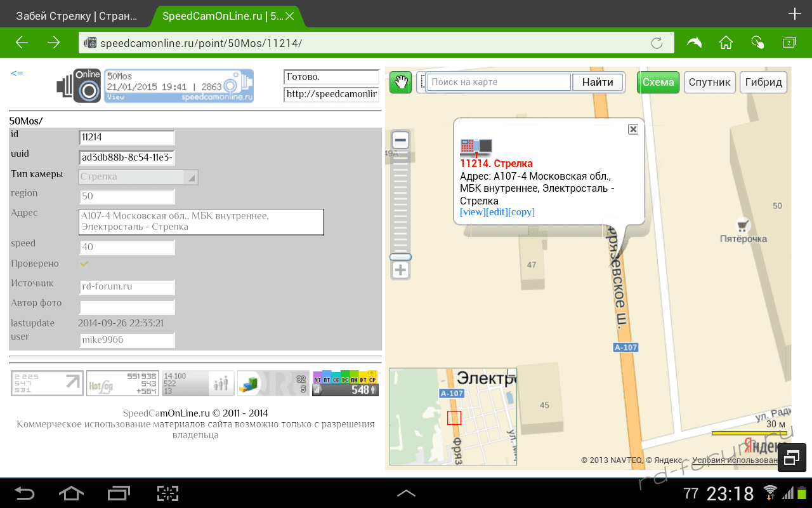Open the Условия использования link
The height and width of the screenshot is (508, 812).
point(735,460)
